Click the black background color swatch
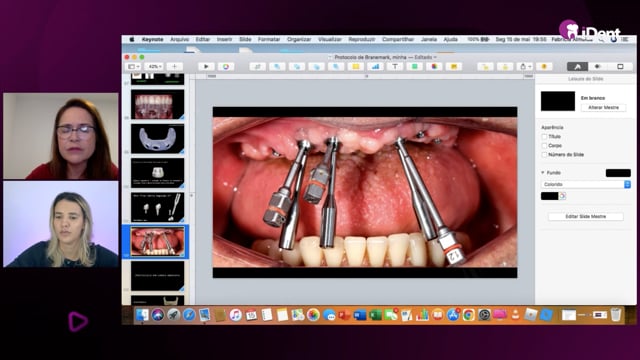The image size is (640, 360). pos(549,196)
